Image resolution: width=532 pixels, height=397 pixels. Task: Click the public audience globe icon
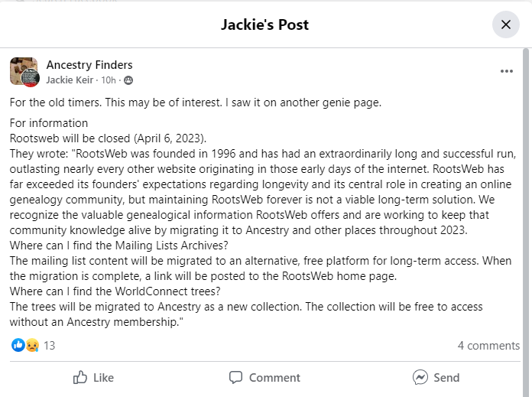pos(128,80)
